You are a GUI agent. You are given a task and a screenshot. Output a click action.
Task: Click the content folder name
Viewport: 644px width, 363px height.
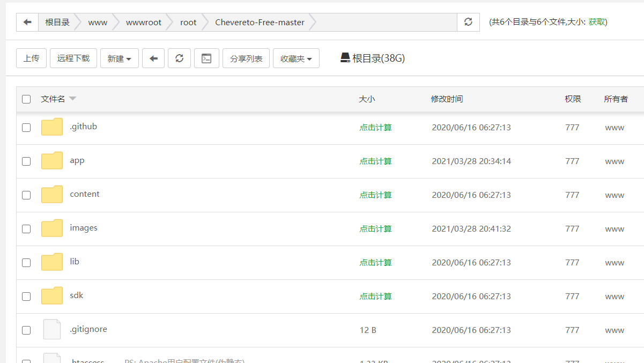coord(85,194)
